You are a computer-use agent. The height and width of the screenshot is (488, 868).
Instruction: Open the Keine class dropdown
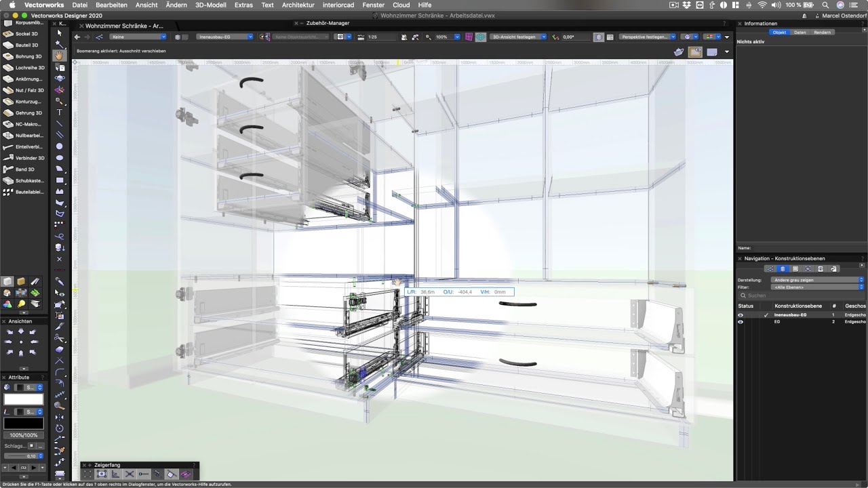pyautogui.click(x=138, y=37)
